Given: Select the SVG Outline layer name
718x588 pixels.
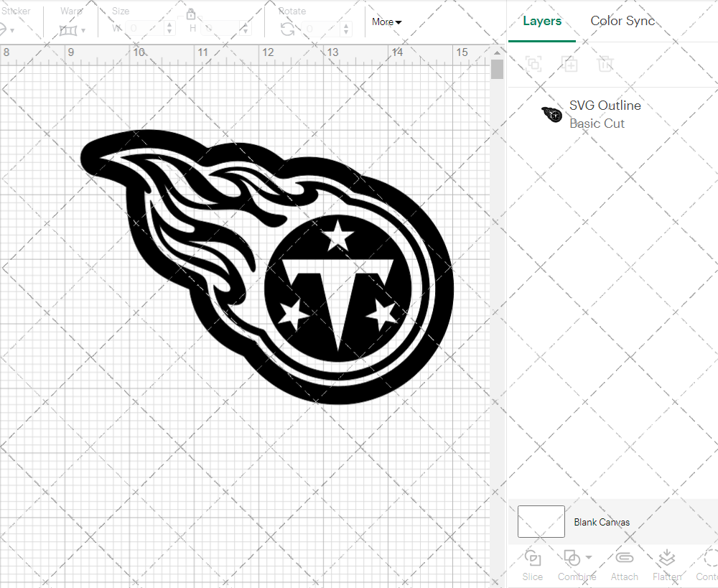Looking at the screenshot, I should tap(605, 106).
